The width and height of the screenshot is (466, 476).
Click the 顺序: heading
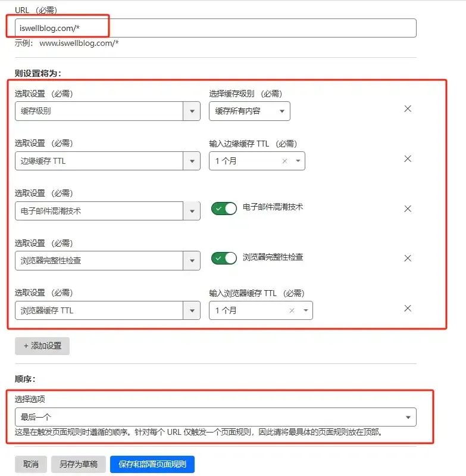pyautogui.click(x=25, y=379)
